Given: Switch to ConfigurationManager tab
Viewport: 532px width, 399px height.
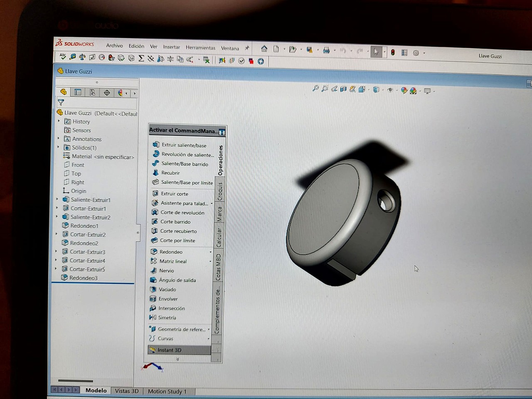Looking at the screenshot, I should point(92,93).
